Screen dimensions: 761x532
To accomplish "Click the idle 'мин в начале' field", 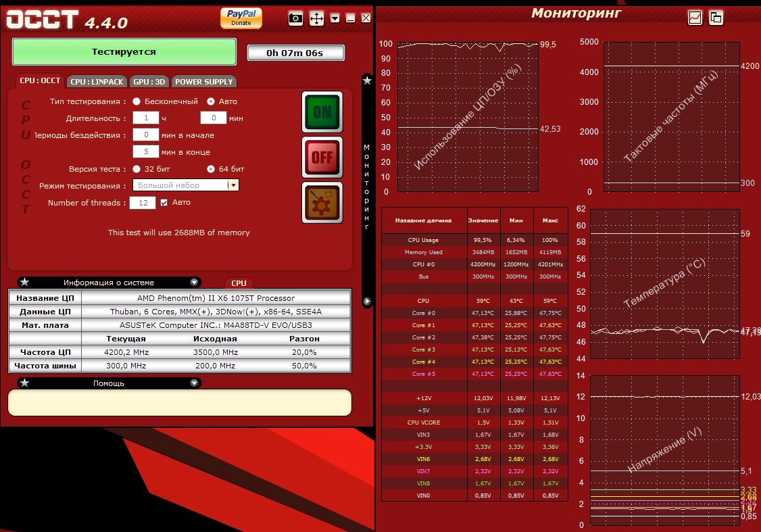I will [145, 135].
